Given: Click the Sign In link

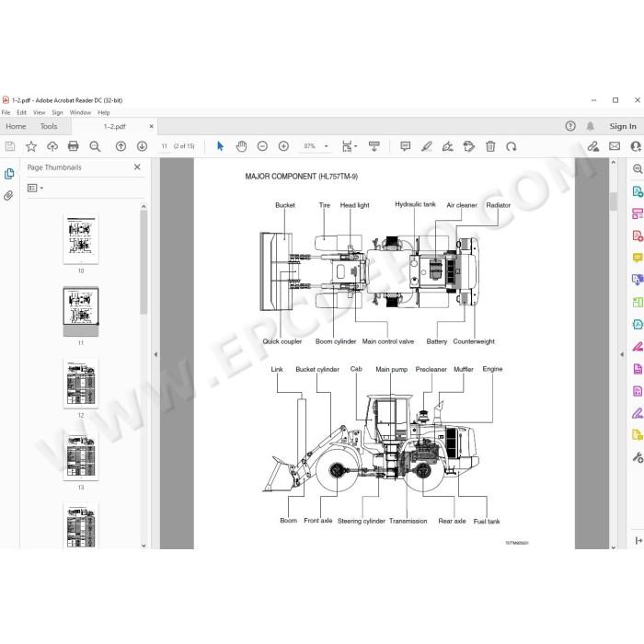Looking at the screenshot, I should click(x=623, y=127).
